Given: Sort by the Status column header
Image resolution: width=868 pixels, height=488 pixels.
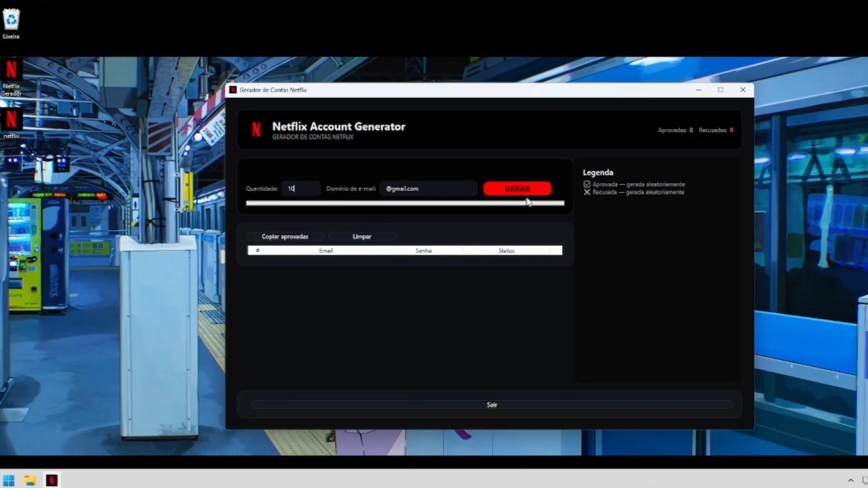Looking at the screenshot, I should click(x=506, y=250).
